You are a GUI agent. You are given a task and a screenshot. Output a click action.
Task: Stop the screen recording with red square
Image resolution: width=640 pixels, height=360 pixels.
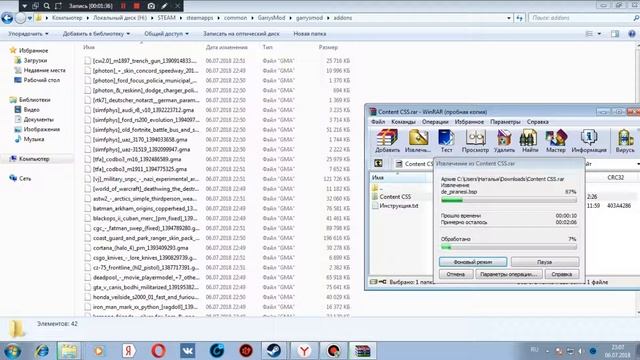[137, 6]
